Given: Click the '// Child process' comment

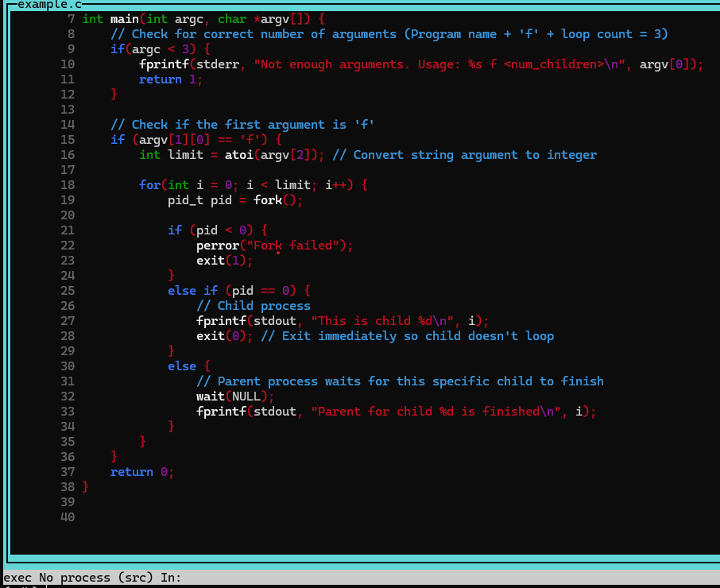Looking at the screenshot, I should (253, 306).
